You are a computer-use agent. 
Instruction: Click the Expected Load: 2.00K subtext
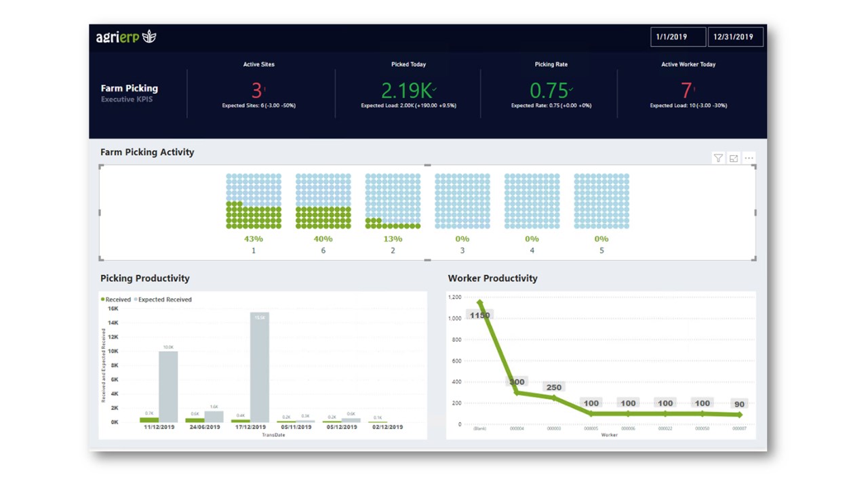408,106
